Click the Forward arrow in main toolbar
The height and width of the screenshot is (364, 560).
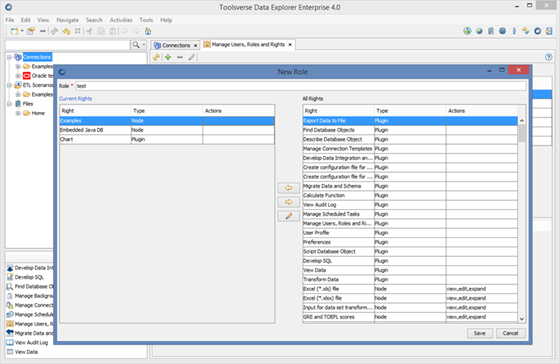[x=136, y=31]
